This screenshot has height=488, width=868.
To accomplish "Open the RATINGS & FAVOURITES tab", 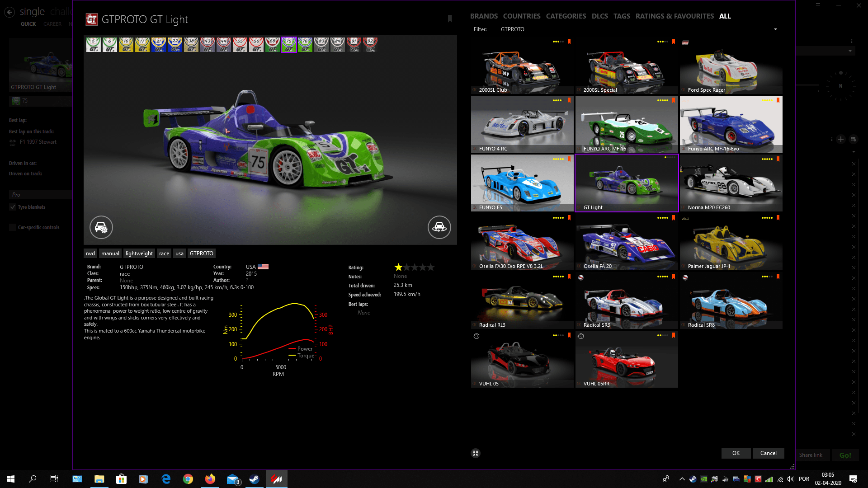I will pos(675,16).
